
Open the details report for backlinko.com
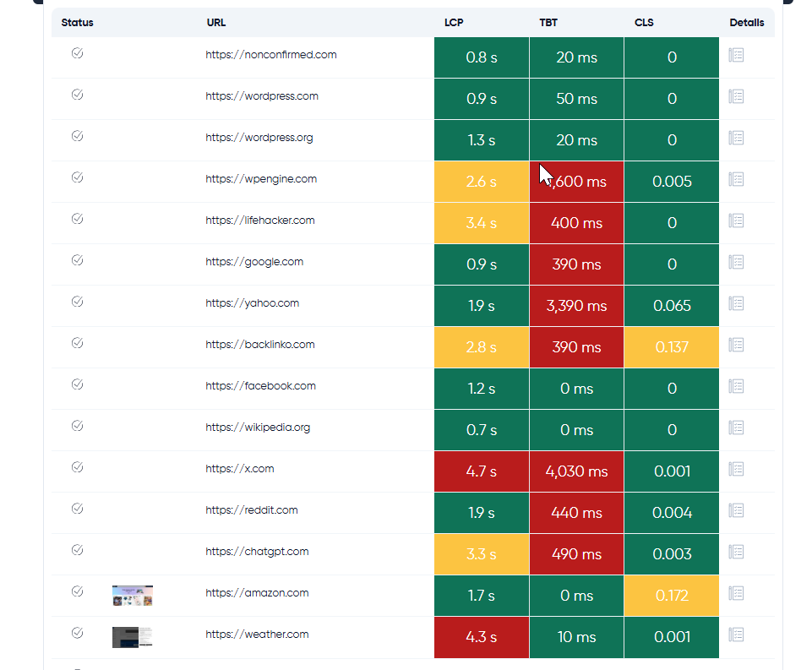pyautogui.click(x=736, y=344)
